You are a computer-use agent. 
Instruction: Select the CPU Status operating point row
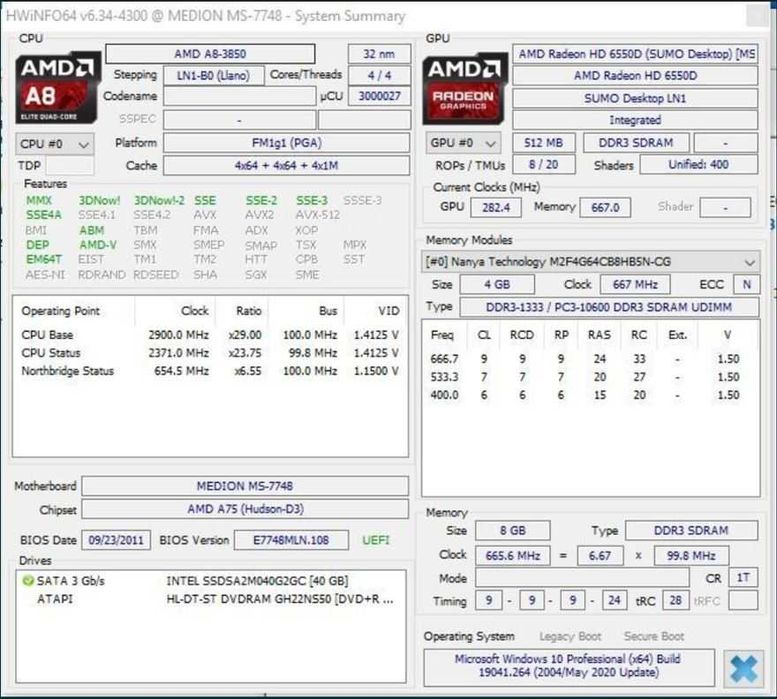click(210, 353)
